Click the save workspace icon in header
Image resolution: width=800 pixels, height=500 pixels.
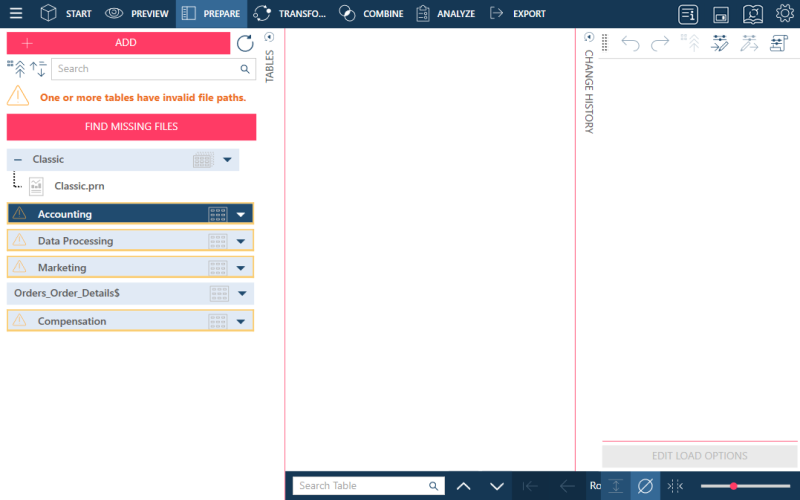click(x=720, y=14)
